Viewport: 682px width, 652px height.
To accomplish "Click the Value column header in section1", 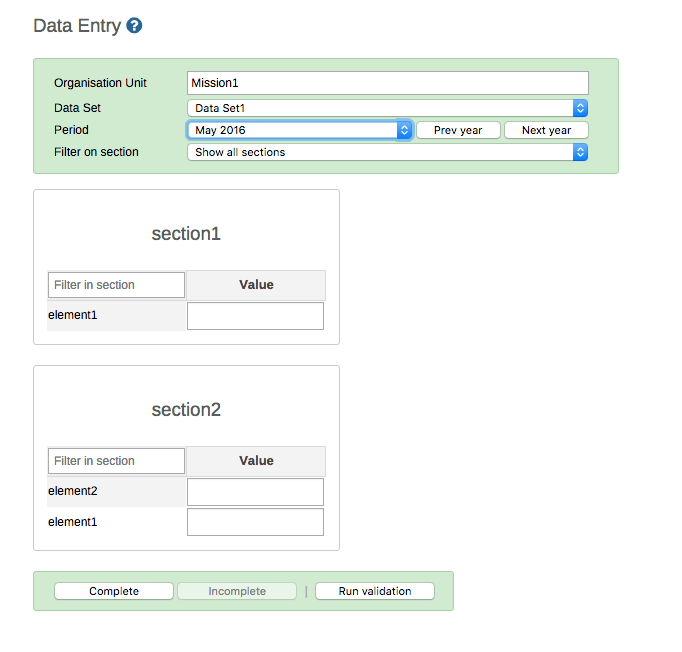I will (256, 285).
